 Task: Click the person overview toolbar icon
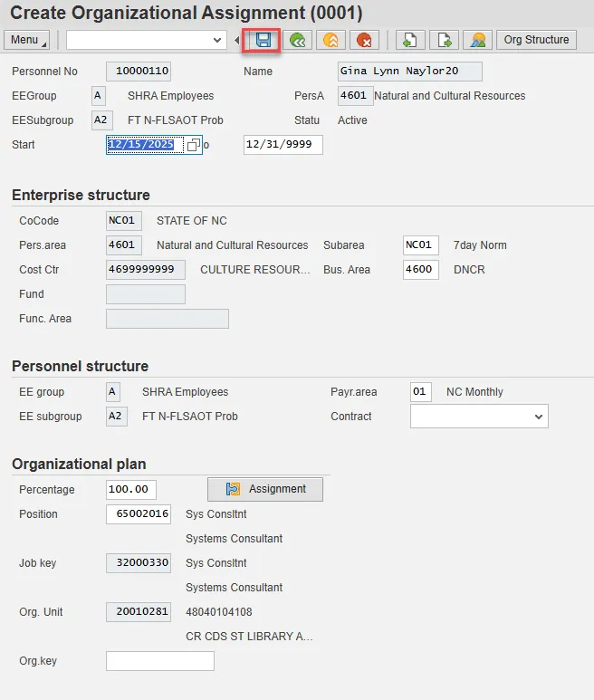coord(477,40)
